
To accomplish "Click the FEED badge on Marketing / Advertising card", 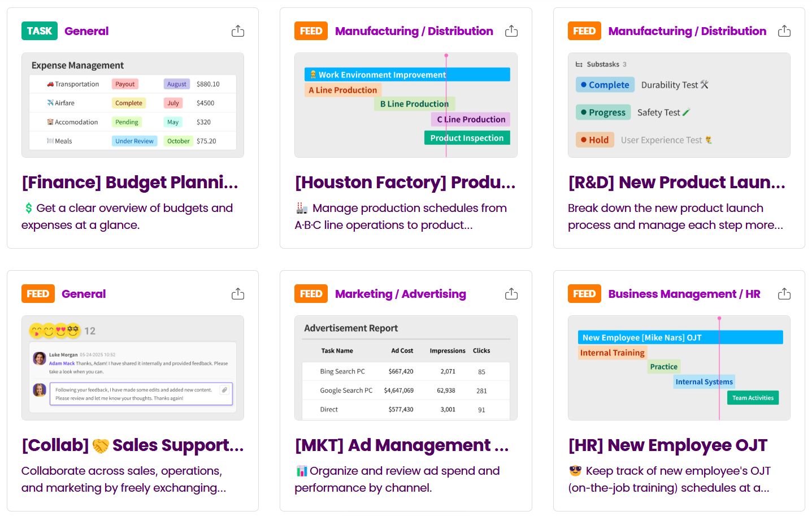I will pyautogui.click(x=311, y=294).
